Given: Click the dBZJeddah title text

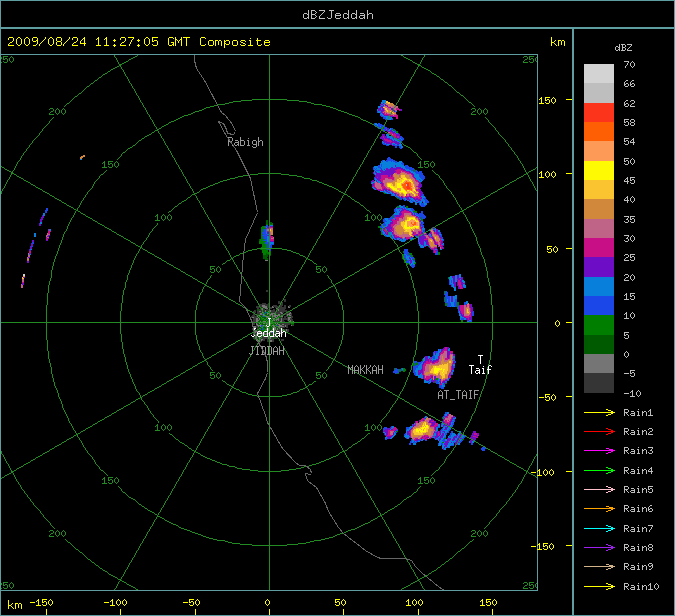Looking at the screenshot, I should click(338, 15).
